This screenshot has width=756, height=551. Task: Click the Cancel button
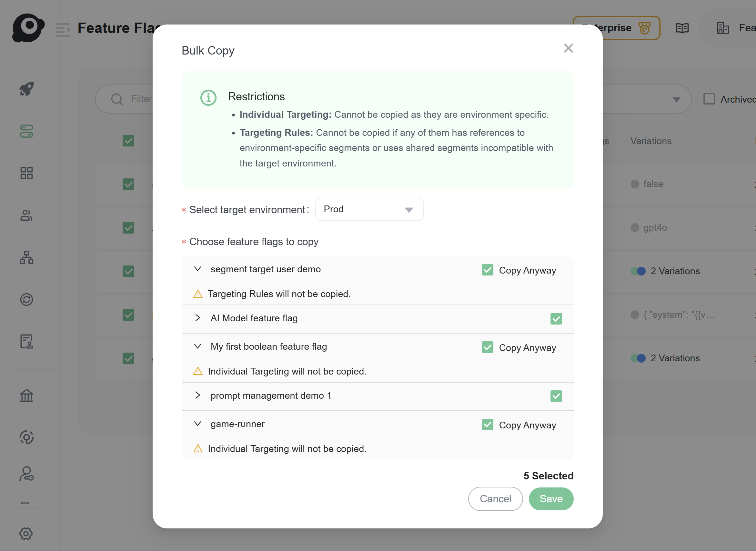tap(495, 499)
